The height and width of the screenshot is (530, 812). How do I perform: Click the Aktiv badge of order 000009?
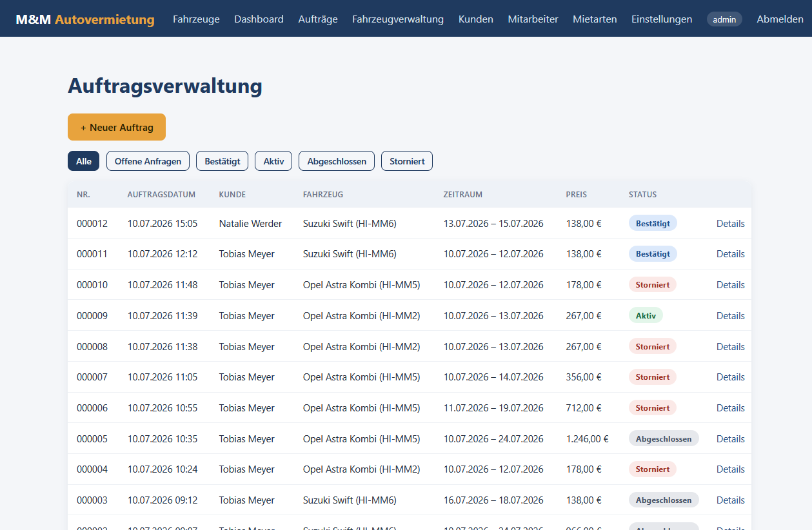646,316
